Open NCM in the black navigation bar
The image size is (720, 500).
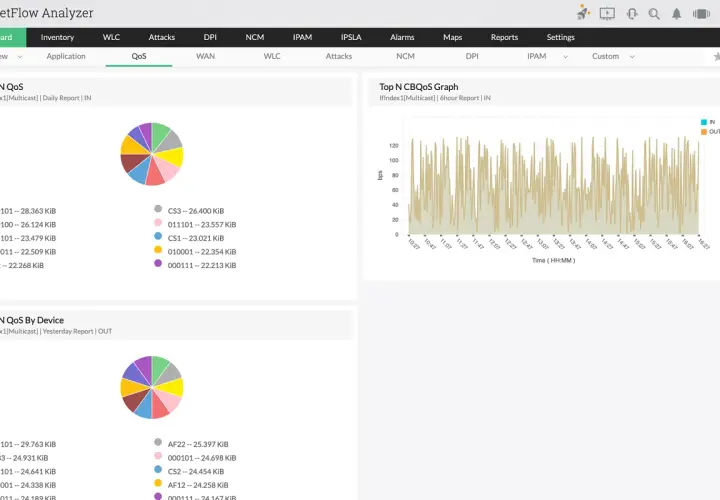[255, 37]
